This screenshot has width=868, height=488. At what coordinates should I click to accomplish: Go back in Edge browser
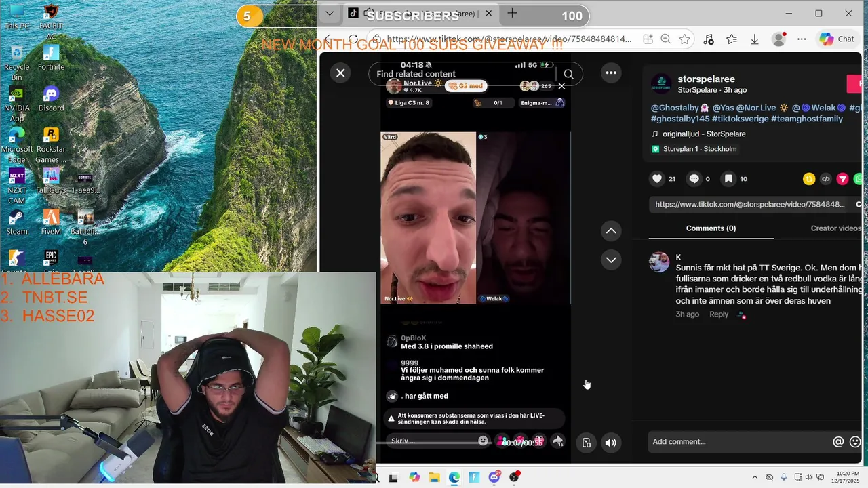(328, 39)
